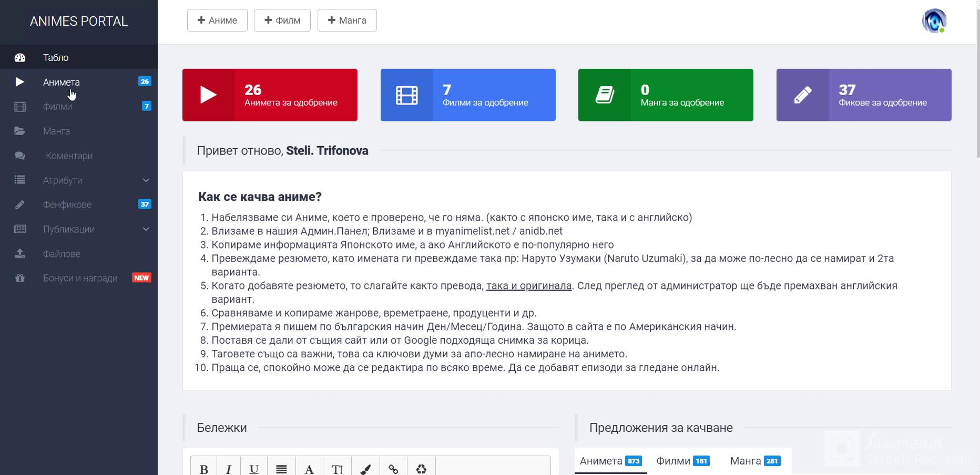Click the chat bubbles icon for Коментари
Image resolution: width=980 pixels, height=475 pixels.
coord(20,156)
